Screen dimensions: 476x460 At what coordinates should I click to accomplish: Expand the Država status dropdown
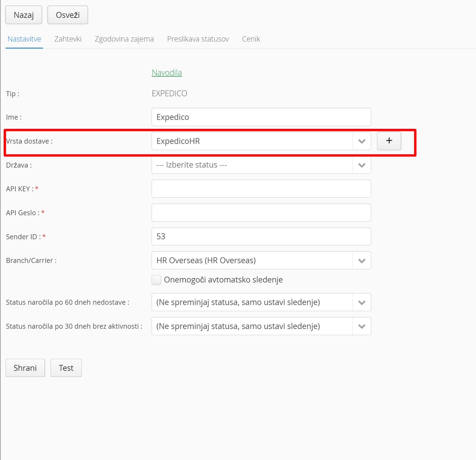[x=261, y=165]
